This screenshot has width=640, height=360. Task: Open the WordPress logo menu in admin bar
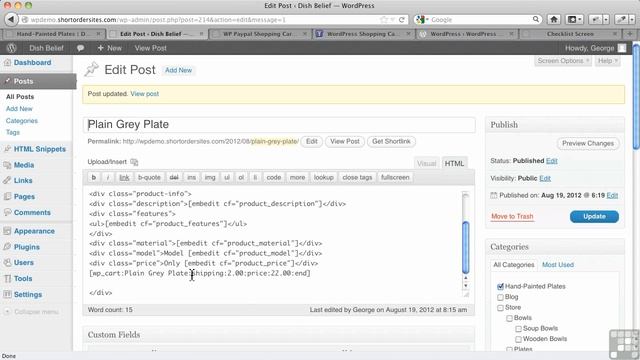coord(11,48)
